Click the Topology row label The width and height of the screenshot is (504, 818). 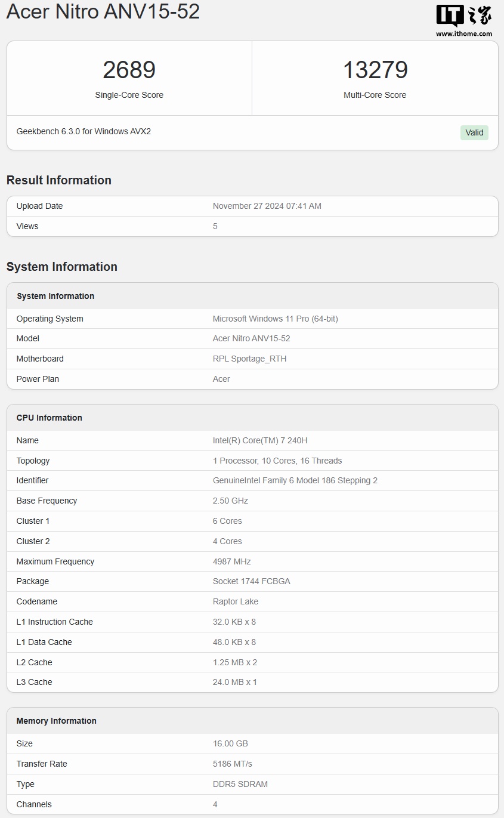click(33, 461)
